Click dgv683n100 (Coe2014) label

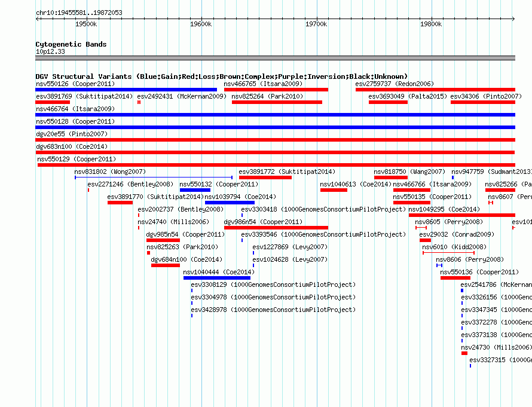click(x=72, y=146)
